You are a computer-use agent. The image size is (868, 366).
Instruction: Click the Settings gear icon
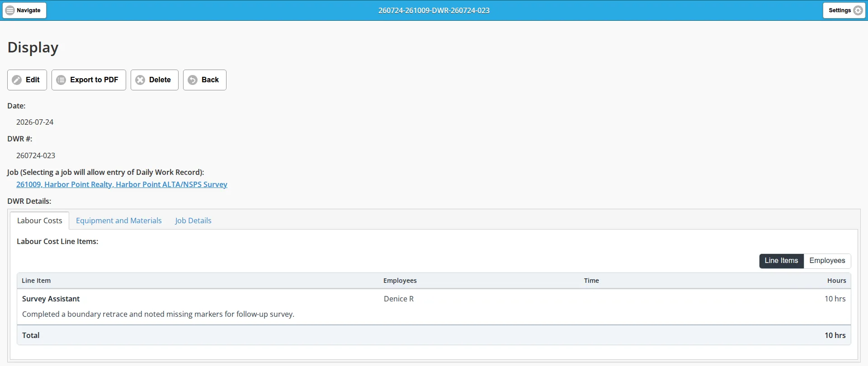[858, 10]
